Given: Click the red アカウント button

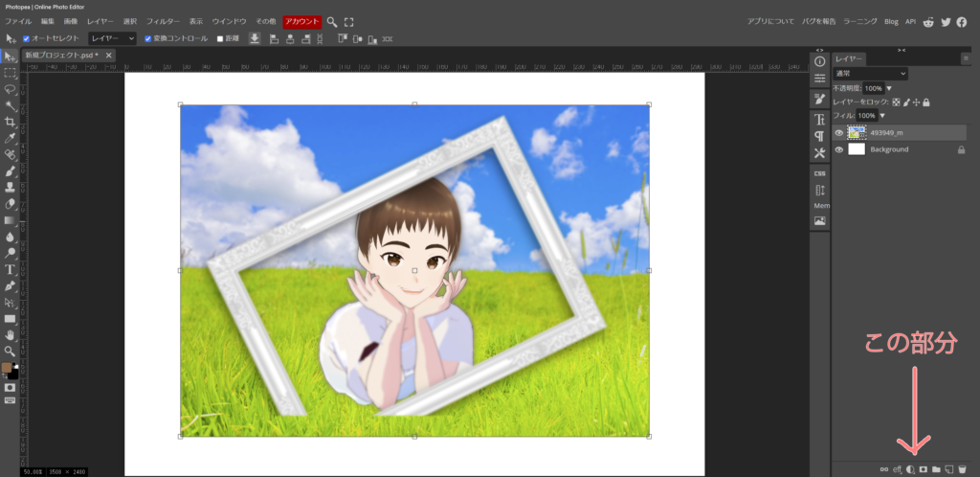Looking at the screenshot, I should point(301,21).
